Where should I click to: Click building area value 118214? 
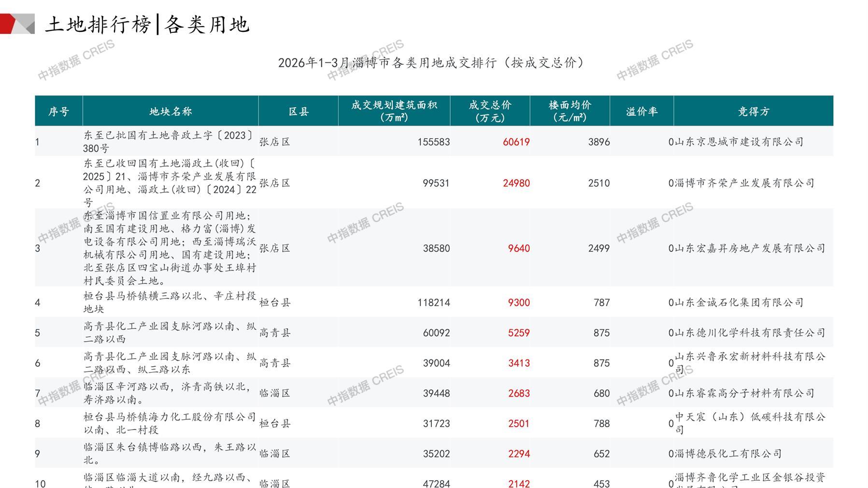tap(433, 302)
